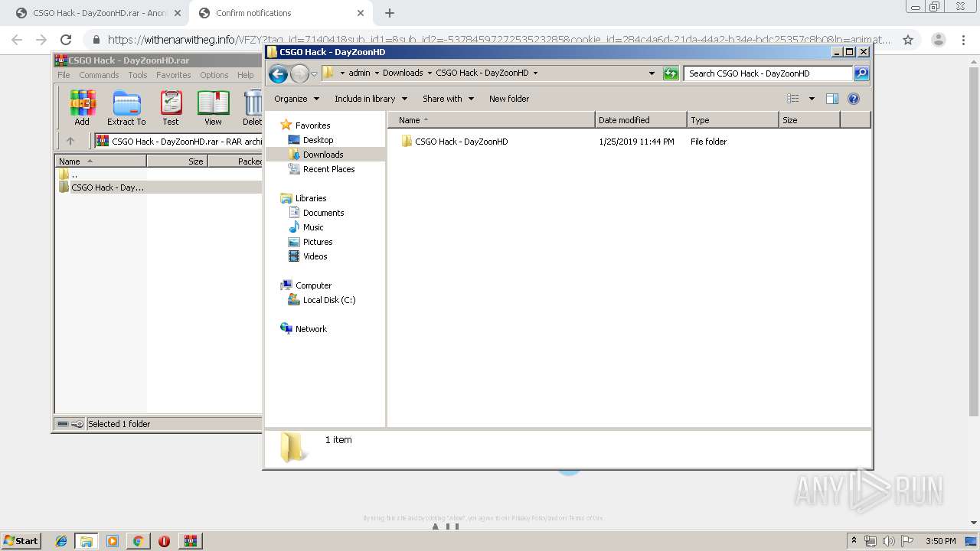
Task: Open the address bar history dropdown
Action: point(652,73)
